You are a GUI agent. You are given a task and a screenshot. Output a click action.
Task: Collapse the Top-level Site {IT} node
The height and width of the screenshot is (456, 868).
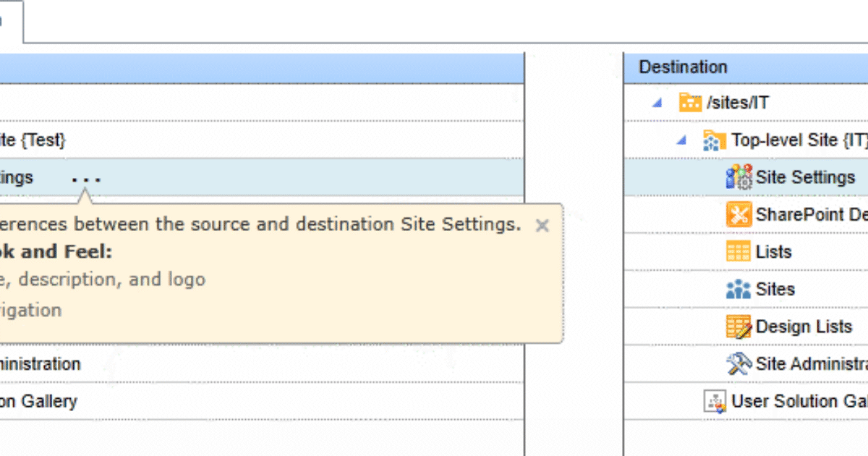point(681,140)
